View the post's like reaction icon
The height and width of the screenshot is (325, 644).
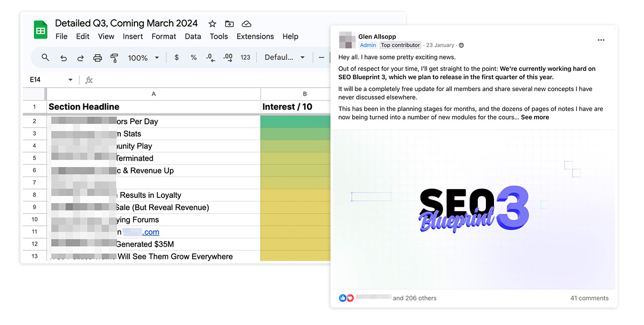click(x=342, y=298)
